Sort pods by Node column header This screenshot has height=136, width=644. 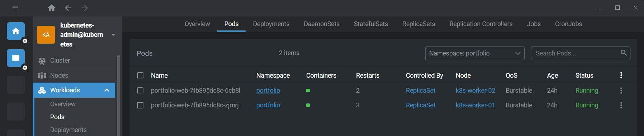(x=463, y=76)
